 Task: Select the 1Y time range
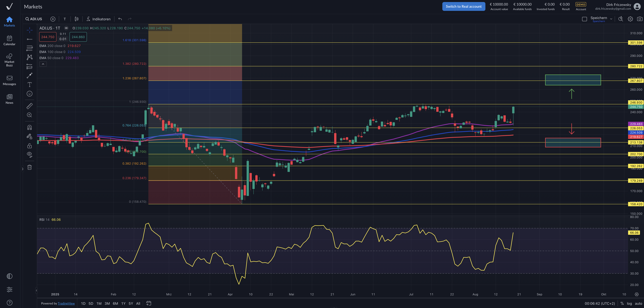coord(123,303)
